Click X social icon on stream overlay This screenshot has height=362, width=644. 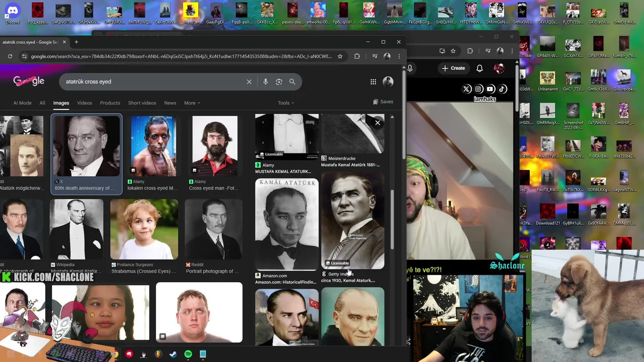tap(467, 89)
